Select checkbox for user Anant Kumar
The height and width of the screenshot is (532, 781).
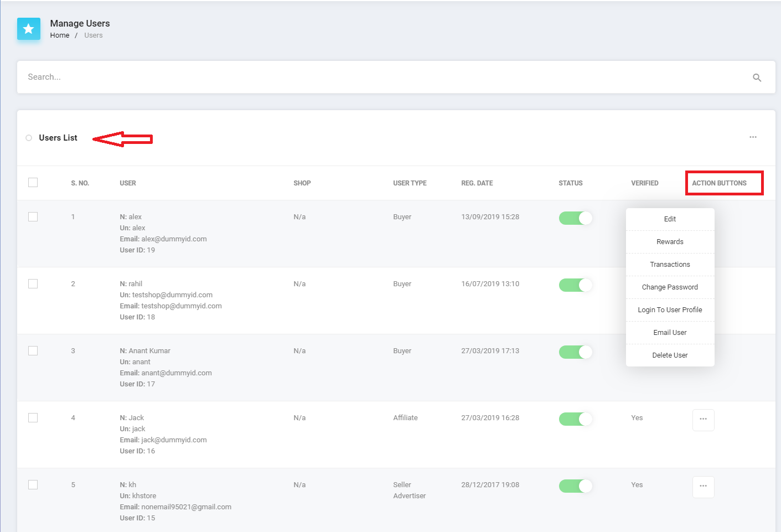33,351
